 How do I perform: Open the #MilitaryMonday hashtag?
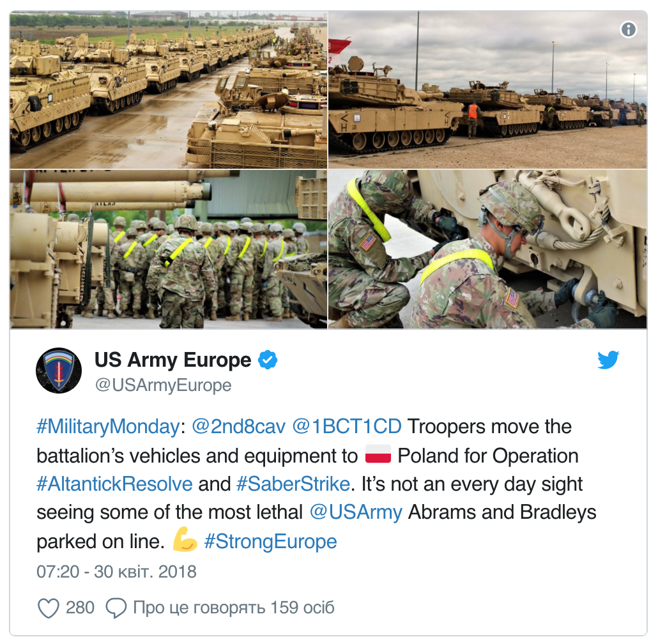coord(108,427)
